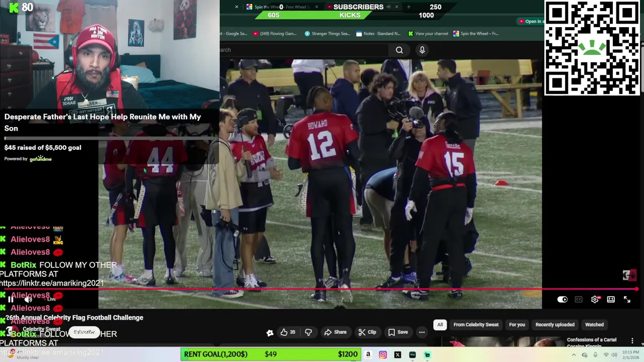This screenshot has height=362, width=644.
Task: Click the voice search microphone
Action: click(x=422, y=50)
